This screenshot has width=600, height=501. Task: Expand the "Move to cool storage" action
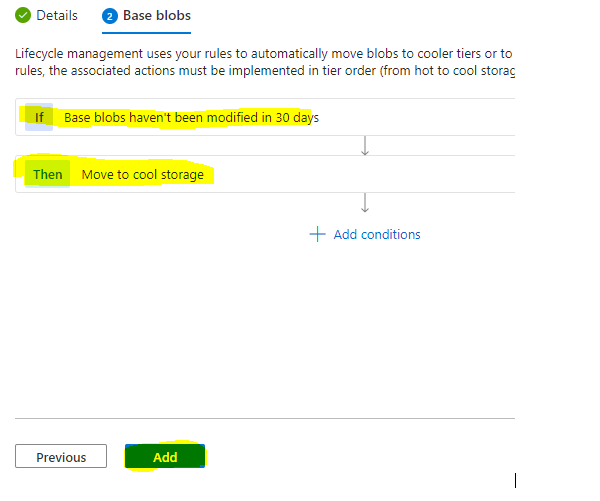coord(142,174)
